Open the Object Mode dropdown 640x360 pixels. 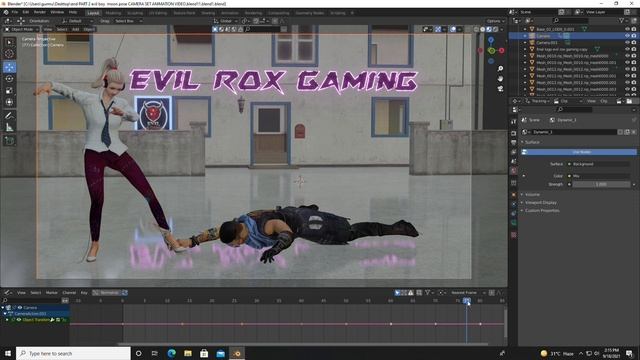(21, 29)
